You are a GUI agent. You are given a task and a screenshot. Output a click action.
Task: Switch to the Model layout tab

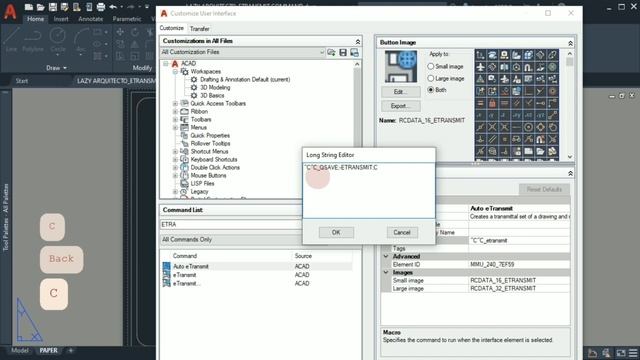coord(20,351)
